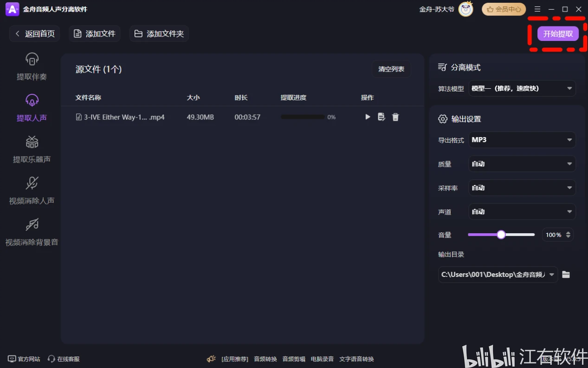The width and height of the screenshot is (588, 368).
Task: Go back via 返回首页
Action: pyautogui.click(x=35, y=34)
